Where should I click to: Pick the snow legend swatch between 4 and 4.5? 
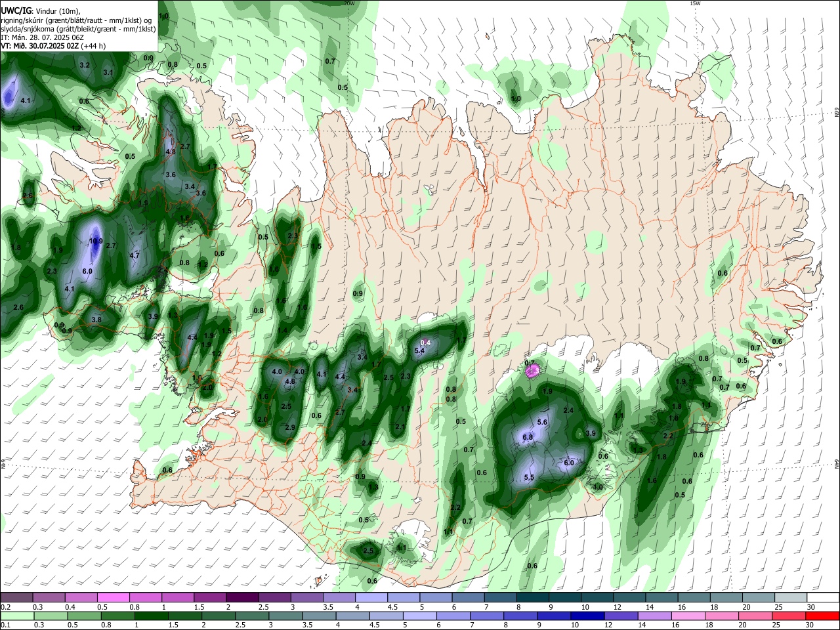(x=371, y=598)
